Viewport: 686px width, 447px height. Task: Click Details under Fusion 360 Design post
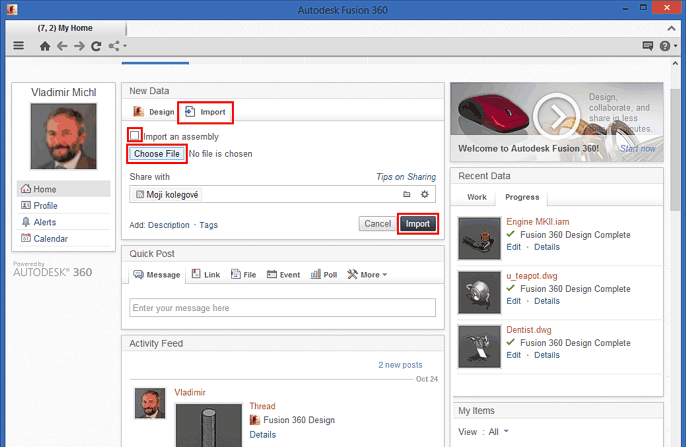coord(262,435)
